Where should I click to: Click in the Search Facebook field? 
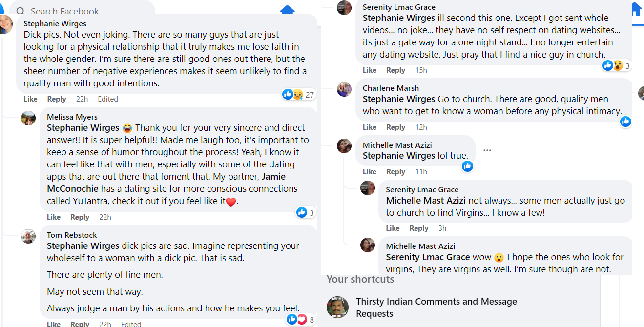click(82, 11)
